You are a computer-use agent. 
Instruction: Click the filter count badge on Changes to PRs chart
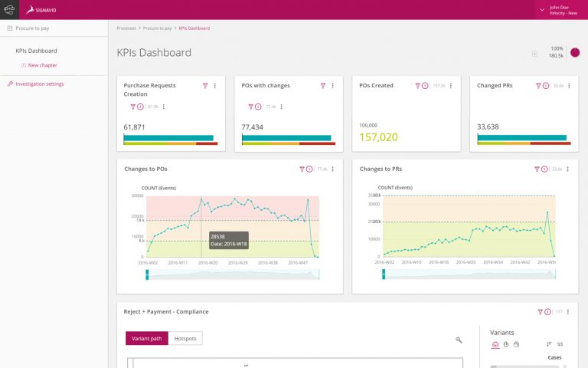point(544,169)
